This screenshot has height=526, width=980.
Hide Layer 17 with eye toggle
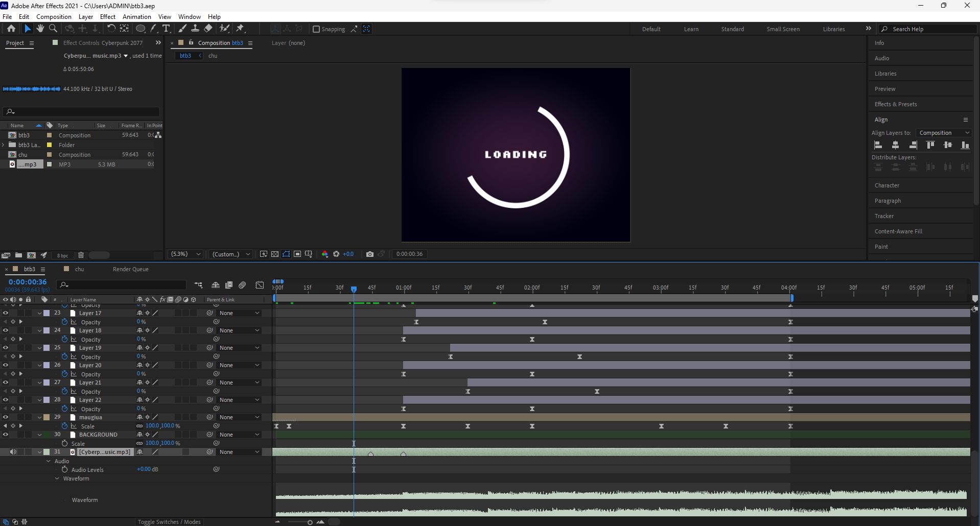coord(5,313)
